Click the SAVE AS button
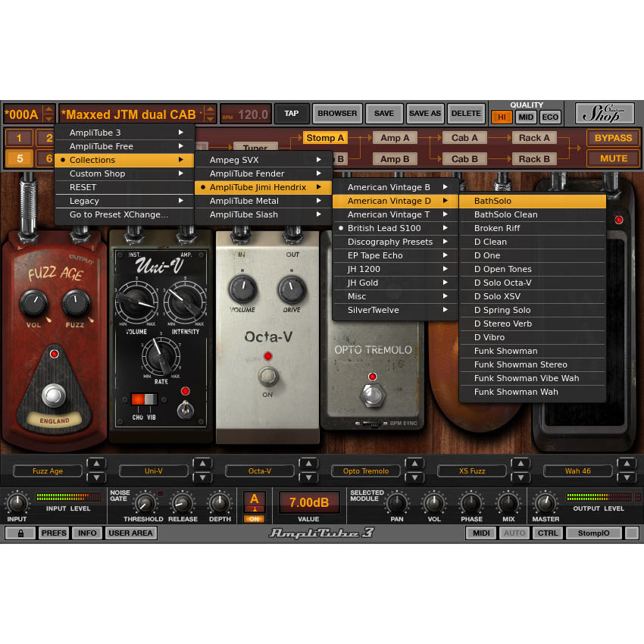The image size is (644, 644). (x=424, y=113)
